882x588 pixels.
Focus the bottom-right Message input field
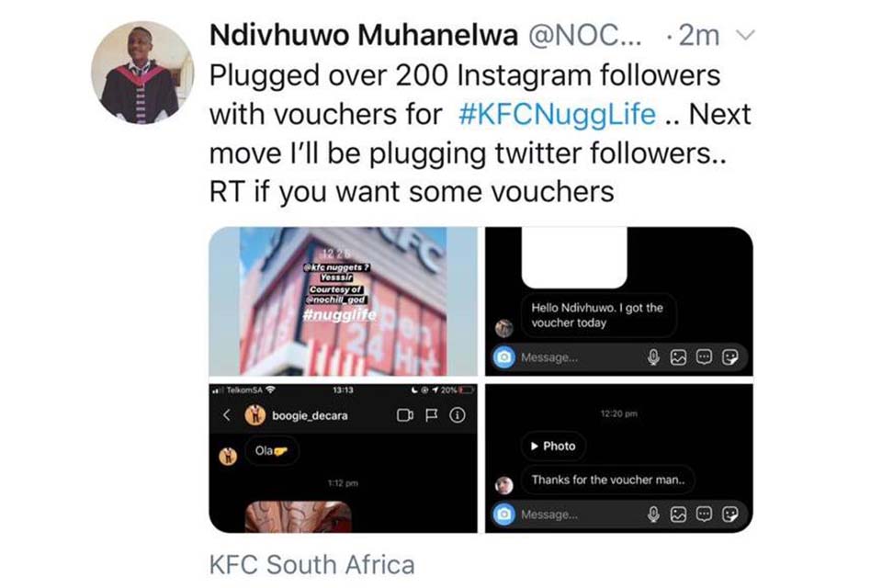579,514
